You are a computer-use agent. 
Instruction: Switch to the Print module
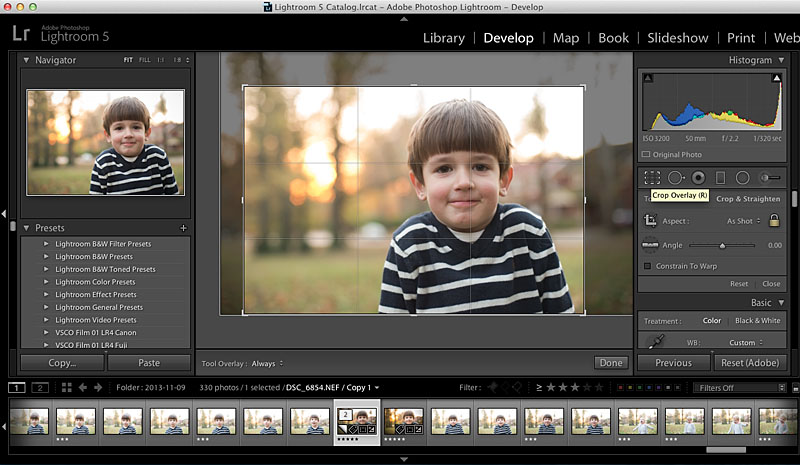[741, 38]
